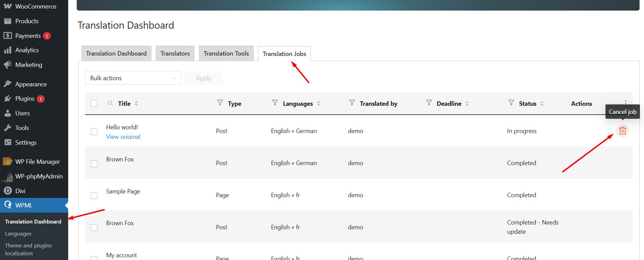Open the Type column filter icon
This screenshot has height=260, width=644.
click(220, 103)
